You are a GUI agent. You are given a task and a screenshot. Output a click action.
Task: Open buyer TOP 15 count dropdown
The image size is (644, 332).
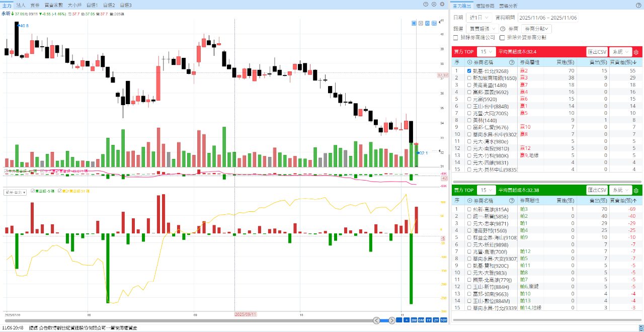(487, 52)
